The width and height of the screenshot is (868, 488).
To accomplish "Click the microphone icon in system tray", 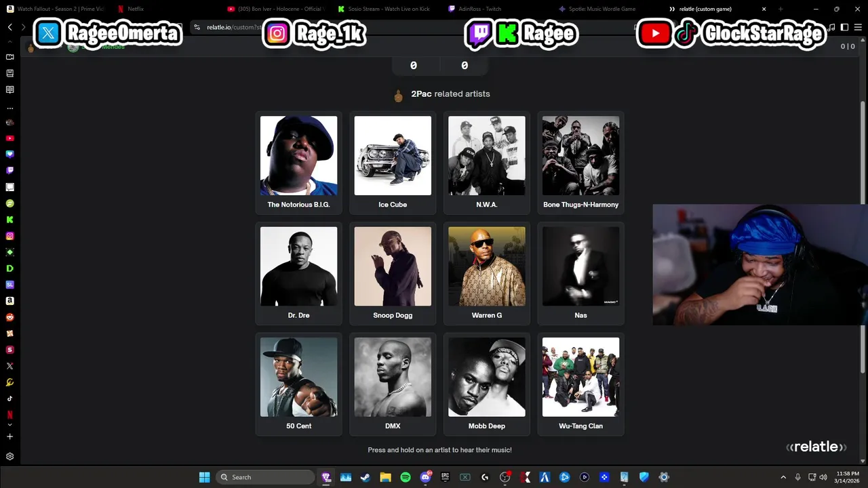I will 797,477.
